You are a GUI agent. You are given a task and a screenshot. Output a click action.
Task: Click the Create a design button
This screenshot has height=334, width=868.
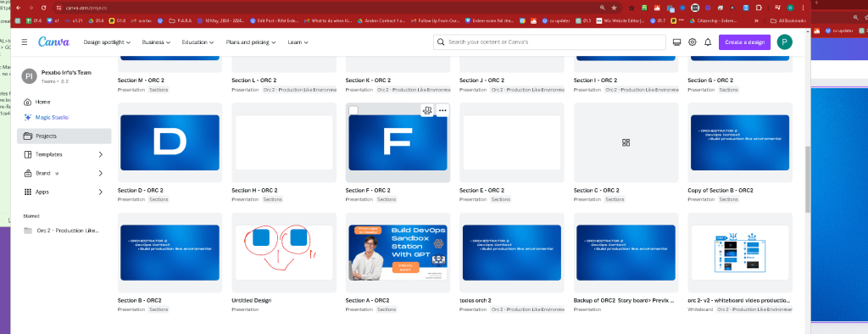[744, 42]
